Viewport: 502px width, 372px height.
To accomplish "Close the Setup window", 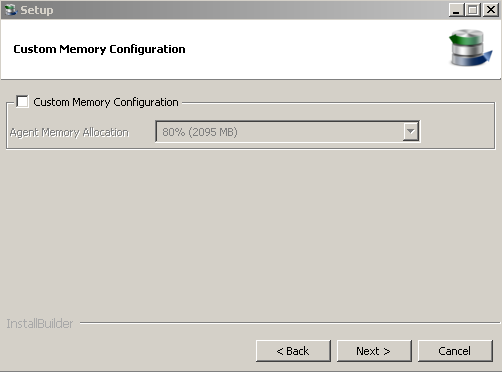I will (491, 10).
